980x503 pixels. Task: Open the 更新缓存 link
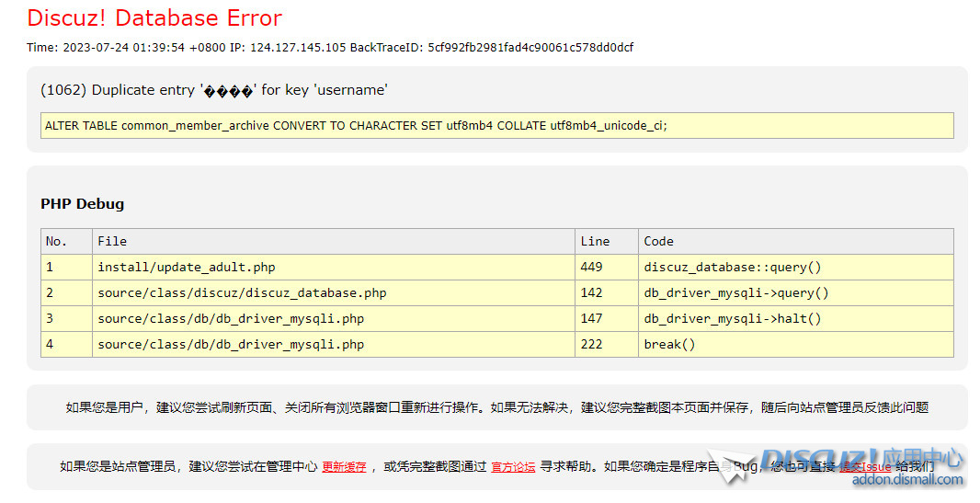[x=344, y=467]
